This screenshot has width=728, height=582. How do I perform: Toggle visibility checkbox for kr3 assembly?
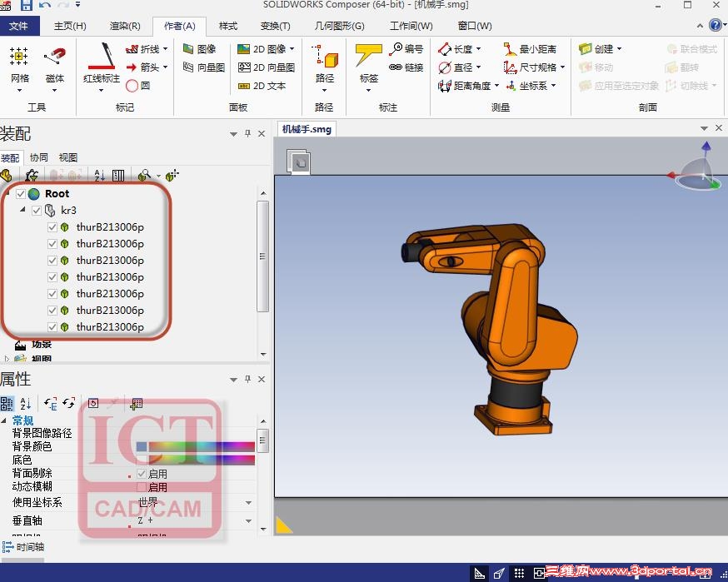(36, 211)
